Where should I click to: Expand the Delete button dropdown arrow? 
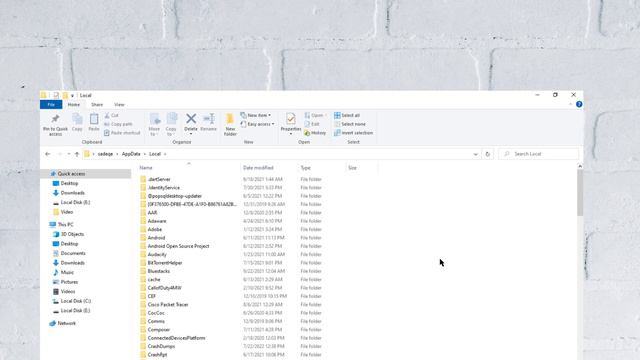(x=191, y=134)
